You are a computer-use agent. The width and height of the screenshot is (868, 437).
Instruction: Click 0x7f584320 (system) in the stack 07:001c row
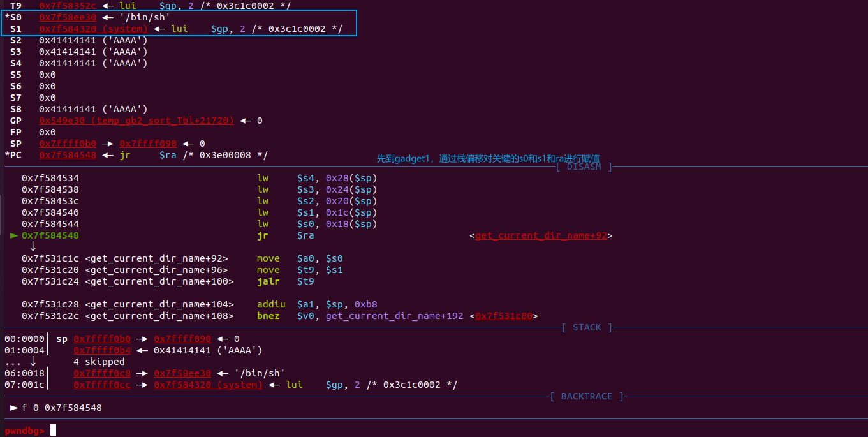point(208,385)
